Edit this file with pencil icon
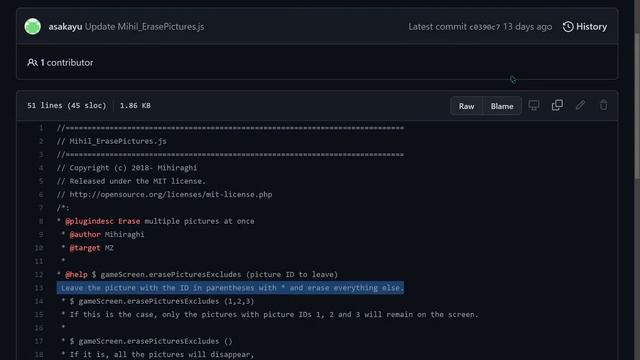Viewport: 640px width, 360px height. coord(580,105)
